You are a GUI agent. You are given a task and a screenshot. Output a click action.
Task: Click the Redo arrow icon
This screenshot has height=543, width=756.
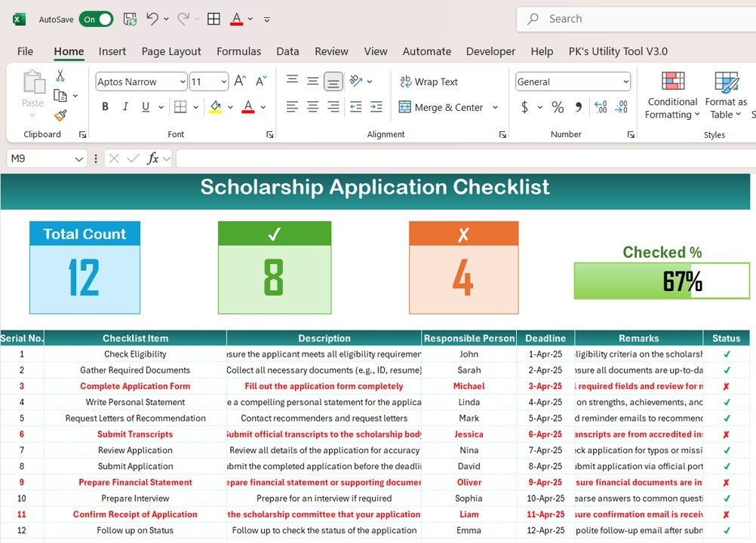(183, 19)
